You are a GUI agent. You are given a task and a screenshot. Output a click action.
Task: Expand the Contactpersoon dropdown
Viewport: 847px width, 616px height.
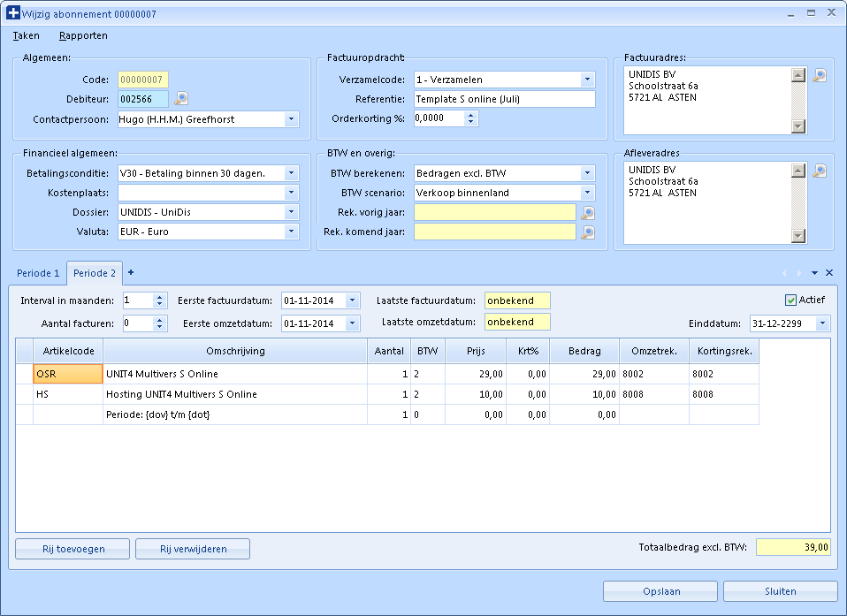[x=291, y=119]
